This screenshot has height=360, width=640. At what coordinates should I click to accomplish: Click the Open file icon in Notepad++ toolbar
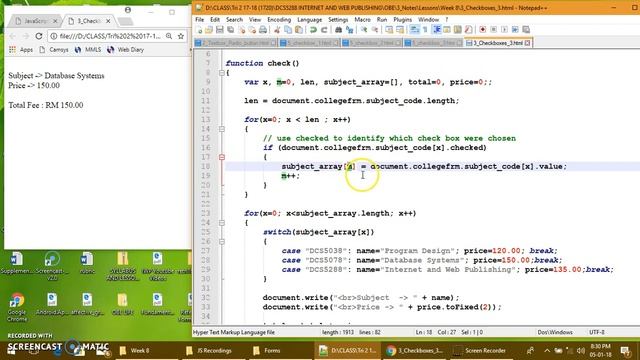coord(209,29)
